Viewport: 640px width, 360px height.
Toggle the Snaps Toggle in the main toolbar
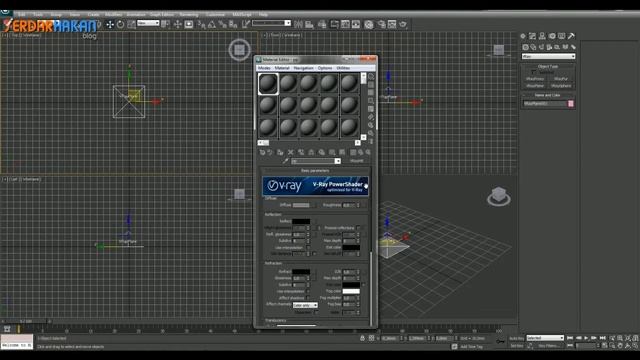click(x=202, y=24)
